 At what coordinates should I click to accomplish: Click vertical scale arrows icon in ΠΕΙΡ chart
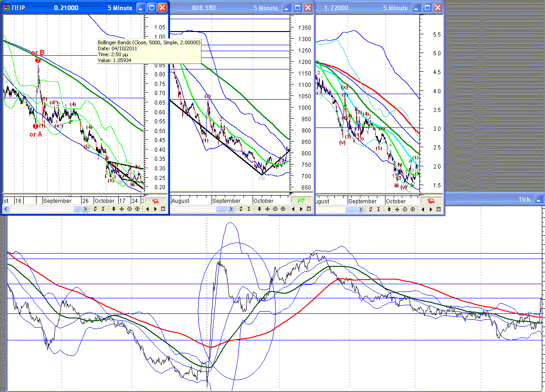tap(114, 209)
